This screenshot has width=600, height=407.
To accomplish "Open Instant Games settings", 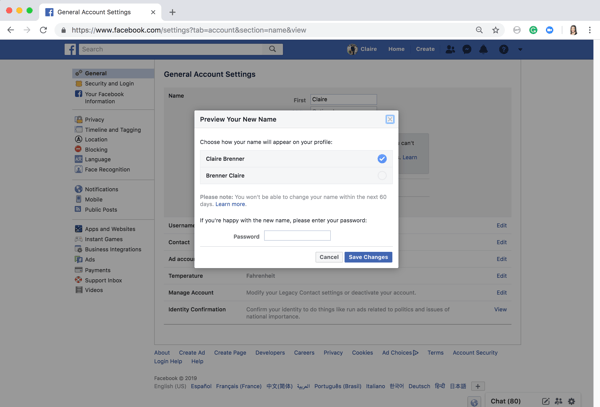I will click(x=103, y=239).
